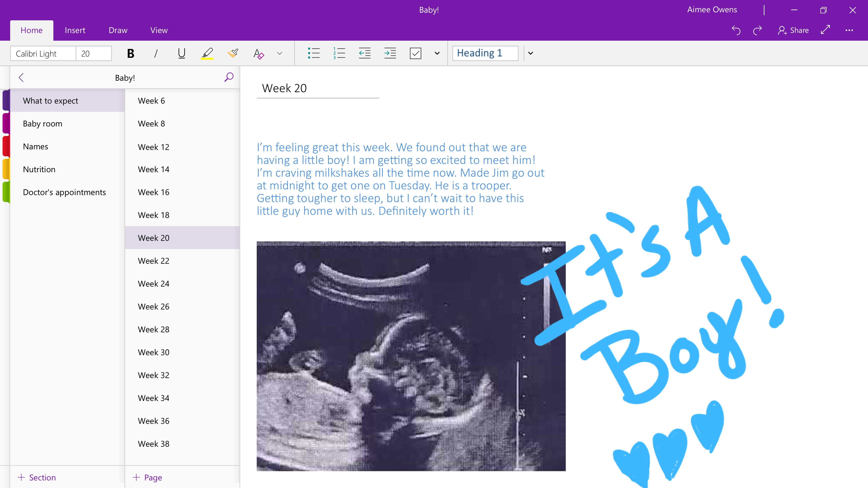Screen dimensions: 868x488
Task: Apply italic formatting
Action: tap(156, 53)
